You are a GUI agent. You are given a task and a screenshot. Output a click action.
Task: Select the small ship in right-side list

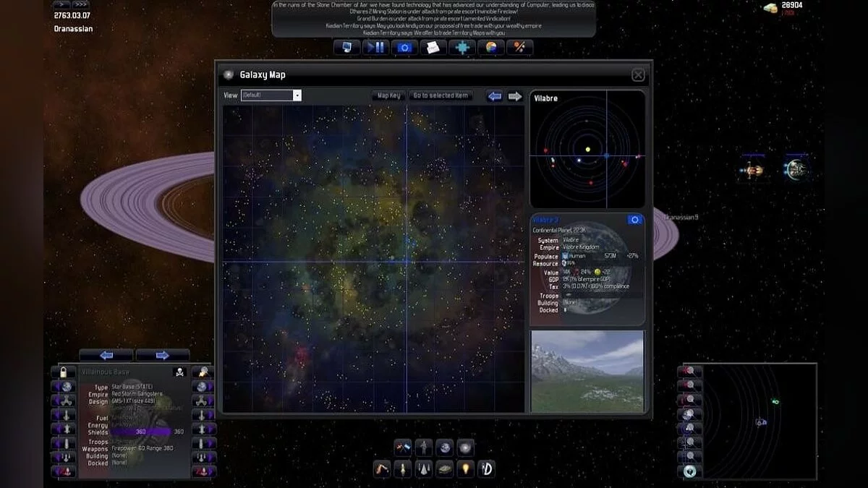pyautogui.click(x=752, y=169)
